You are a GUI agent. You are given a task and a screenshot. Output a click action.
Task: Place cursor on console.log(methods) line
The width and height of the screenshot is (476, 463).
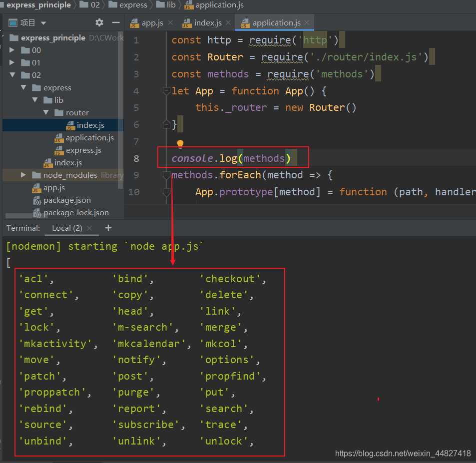tap(231, 158)
